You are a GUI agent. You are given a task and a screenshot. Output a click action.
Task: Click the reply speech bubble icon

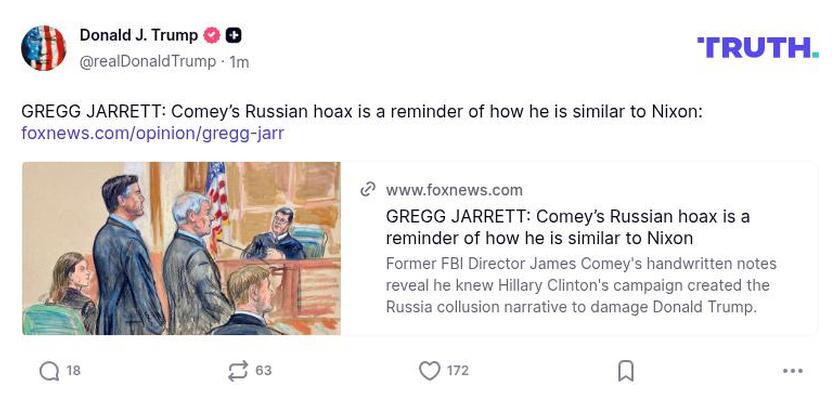click(49, 371)
